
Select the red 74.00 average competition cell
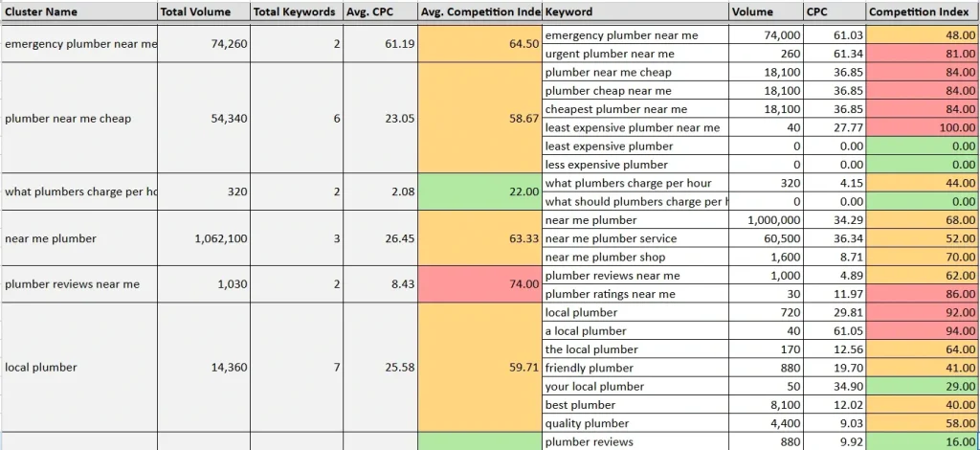pyautogui.click(x=479, y=284)
